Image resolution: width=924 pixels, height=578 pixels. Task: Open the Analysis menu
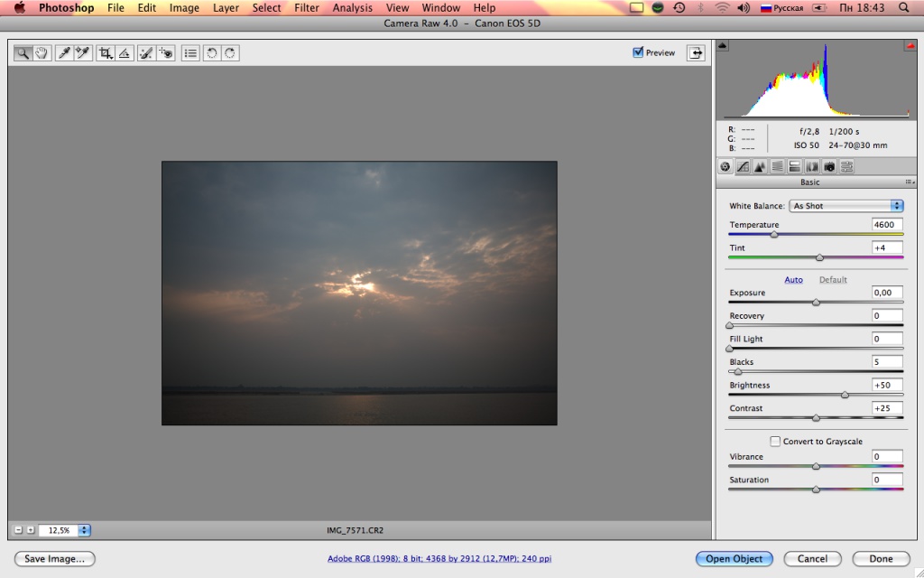352,8
